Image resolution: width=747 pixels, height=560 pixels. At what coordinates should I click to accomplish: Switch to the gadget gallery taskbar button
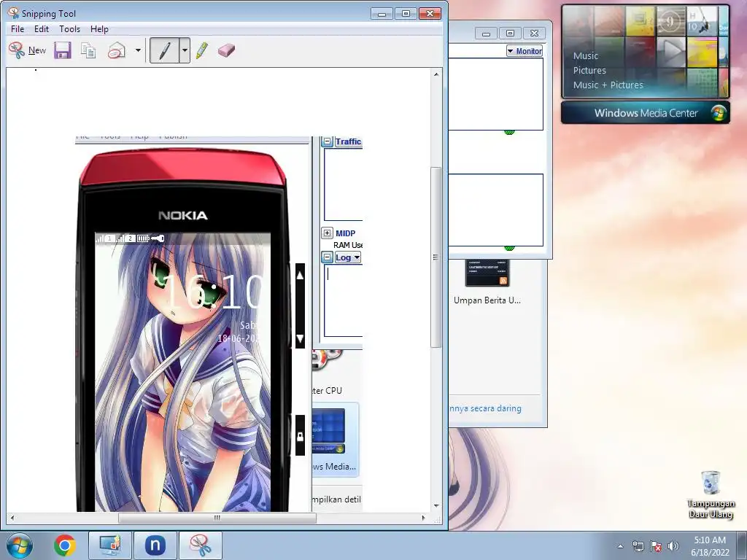coord(110,545)
